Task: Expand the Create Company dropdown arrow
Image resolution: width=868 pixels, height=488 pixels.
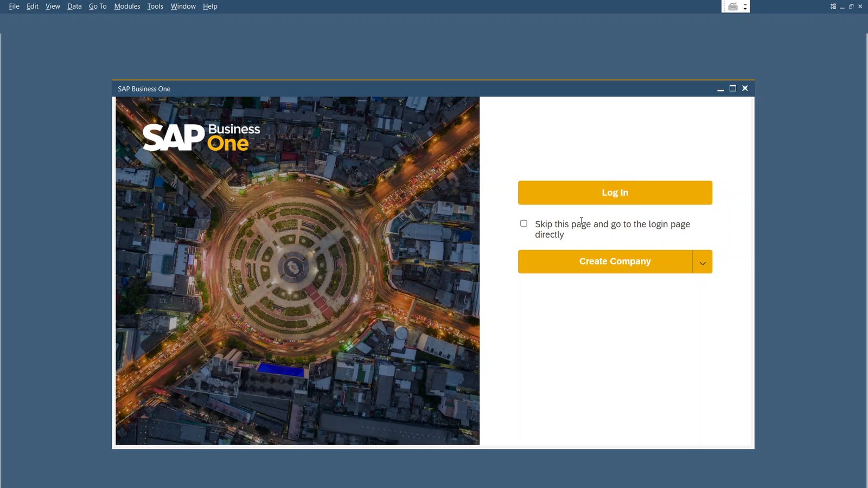Action: click(703, 262)
